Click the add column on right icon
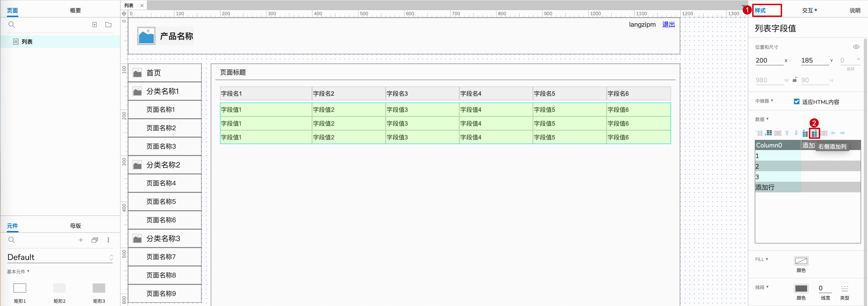The image size is (868, 306). (814, 133)
